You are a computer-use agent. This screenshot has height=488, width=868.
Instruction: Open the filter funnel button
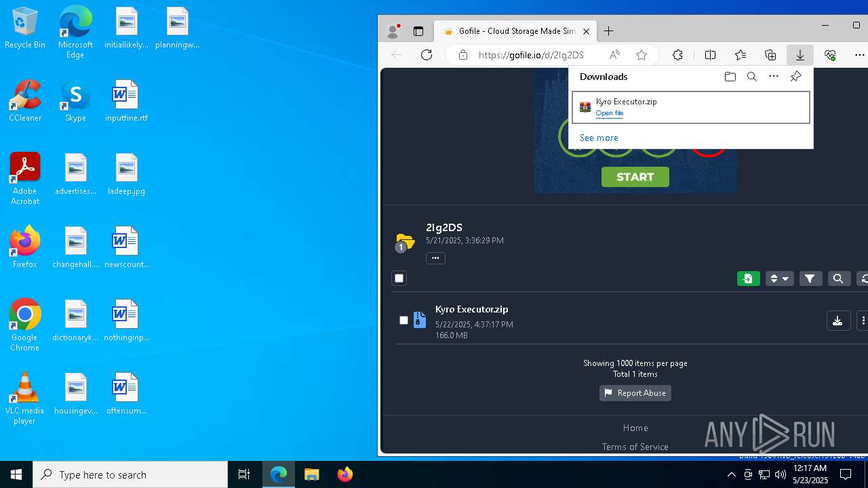tap(810, 279)
